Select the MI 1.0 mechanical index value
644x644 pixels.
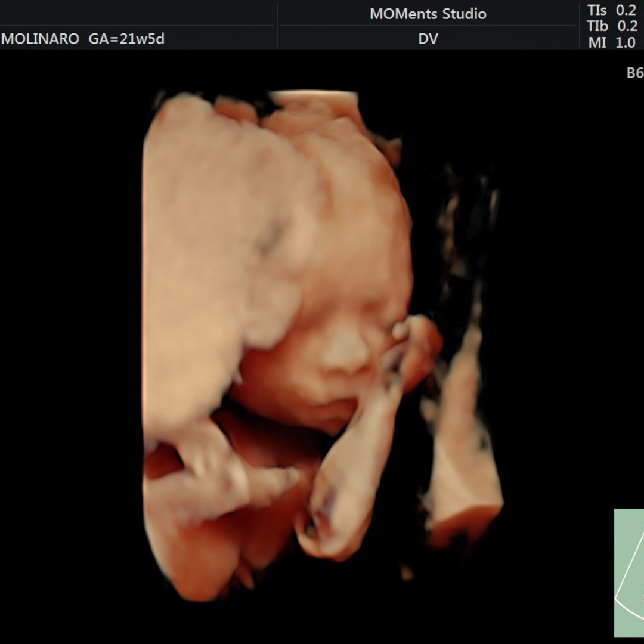coord(611,42)
